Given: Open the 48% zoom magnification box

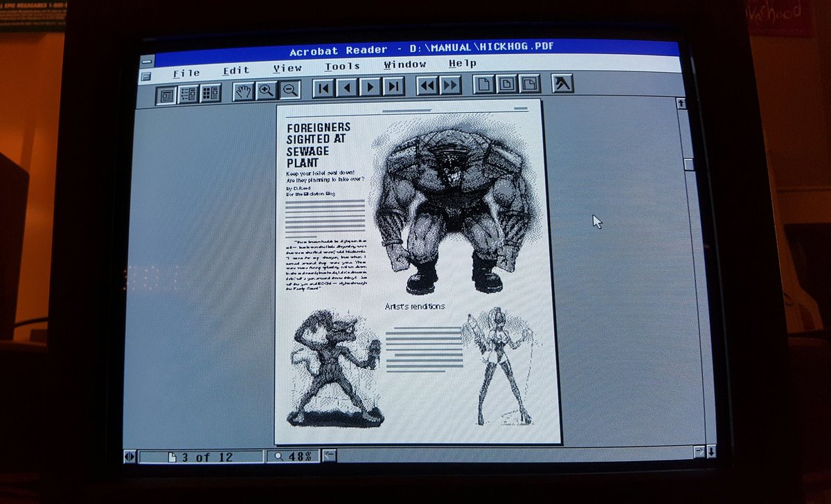Looking at the screenshot, I should [x=294, y=456].
